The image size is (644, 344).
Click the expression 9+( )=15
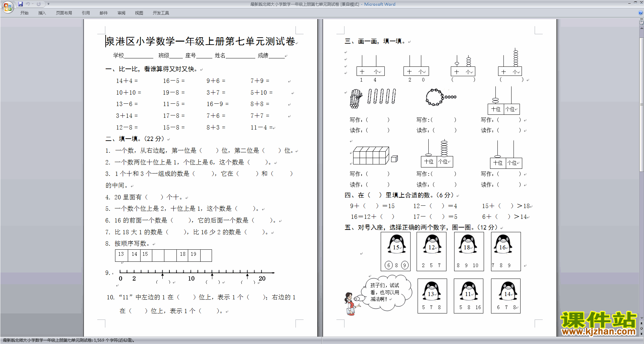pyautogui.click(x=372, y=206)
